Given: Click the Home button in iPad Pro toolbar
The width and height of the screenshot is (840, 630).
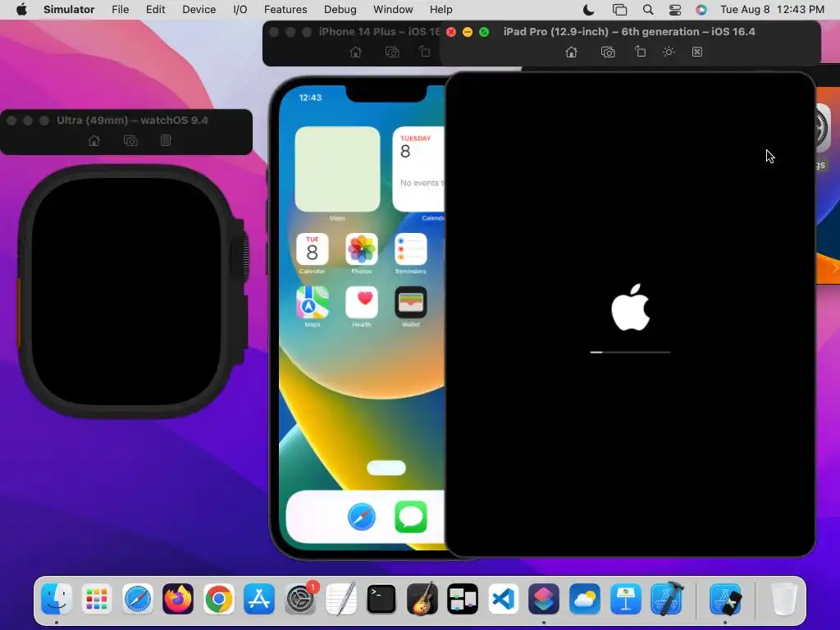Looking at the screenshot, I should (571, 52).
